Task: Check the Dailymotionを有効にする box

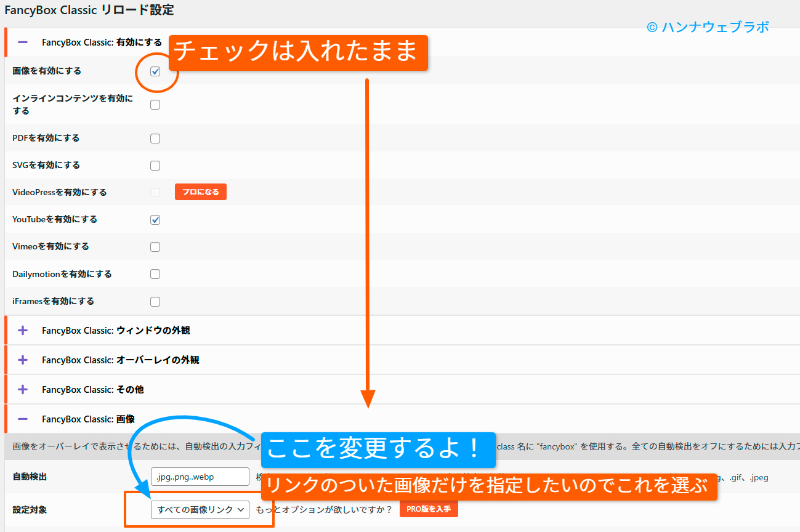Action: click(x=155, y=273)
